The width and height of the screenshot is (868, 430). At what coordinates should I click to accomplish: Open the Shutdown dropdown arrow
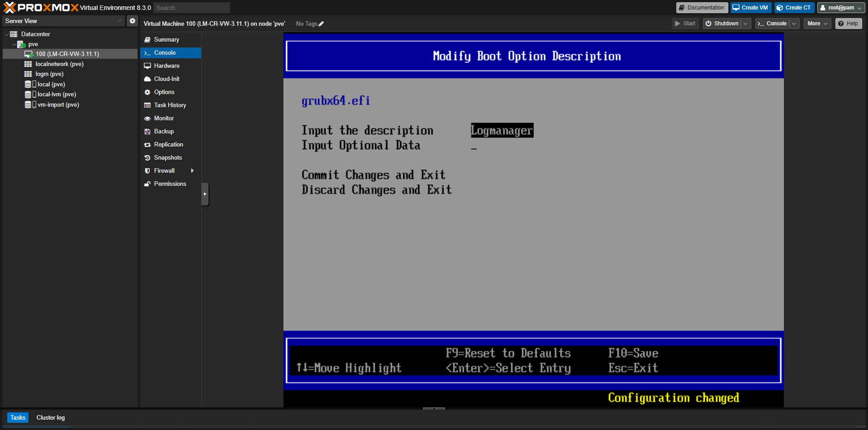tap(745, 23)
